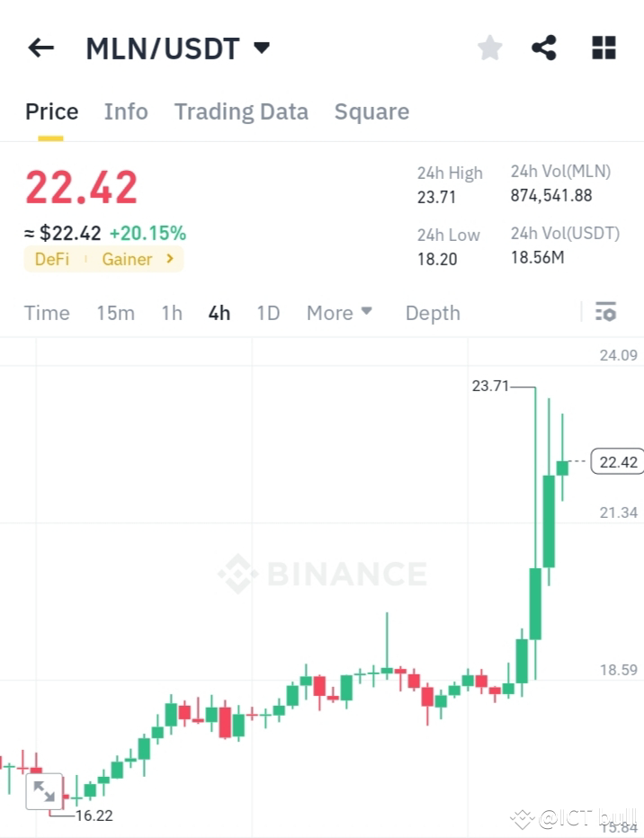The height and width of the screenshot is (838, 644).
Task: Tap the DeFi category tag
Action: 52,259
